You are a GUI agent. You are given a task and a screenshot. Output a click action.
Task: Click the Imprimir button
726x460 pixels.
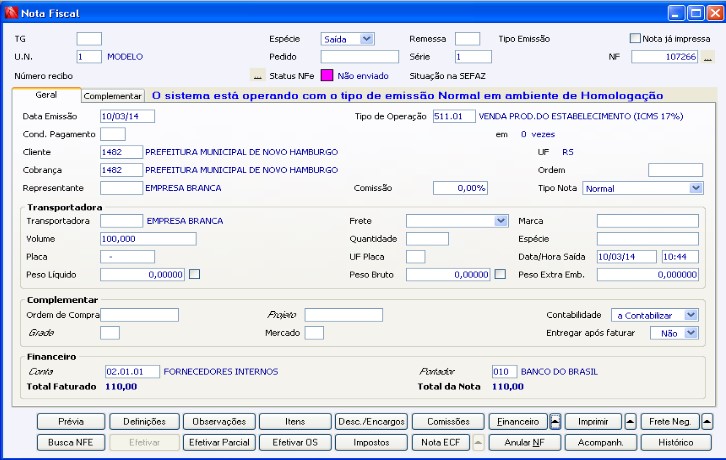[x=593, y=422]
